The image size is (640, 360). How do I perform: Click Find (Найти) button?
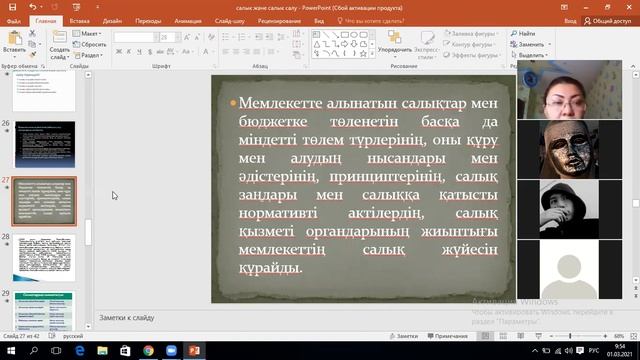coord(523,33)
